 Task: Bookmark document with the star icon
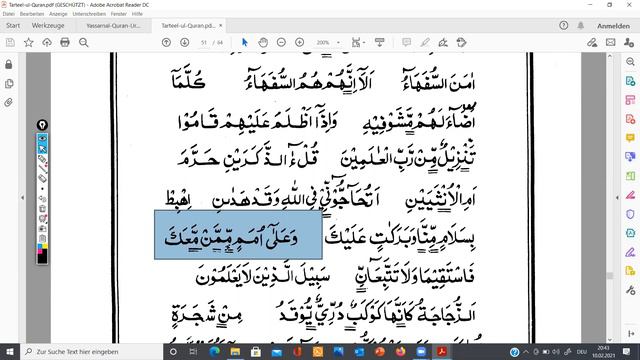point(29,42)
